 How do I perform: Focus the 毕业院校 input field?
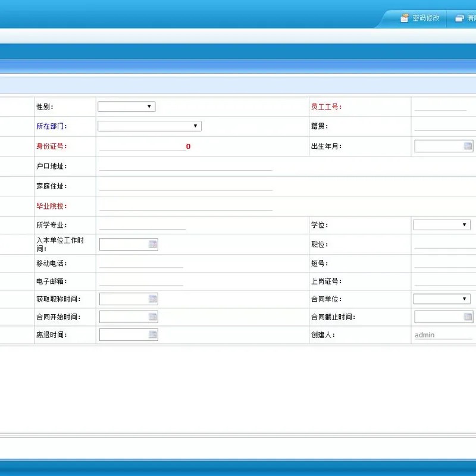[186, 206]
